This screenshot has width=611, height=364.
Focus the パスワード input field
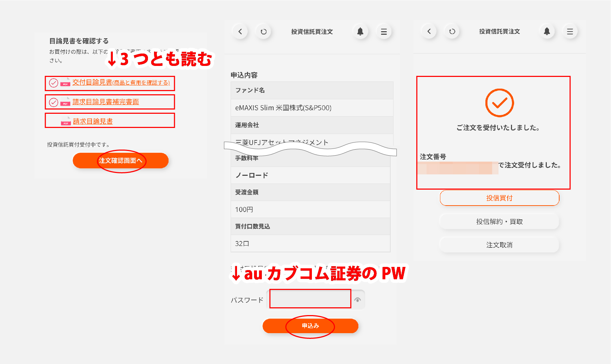[310, 299]
